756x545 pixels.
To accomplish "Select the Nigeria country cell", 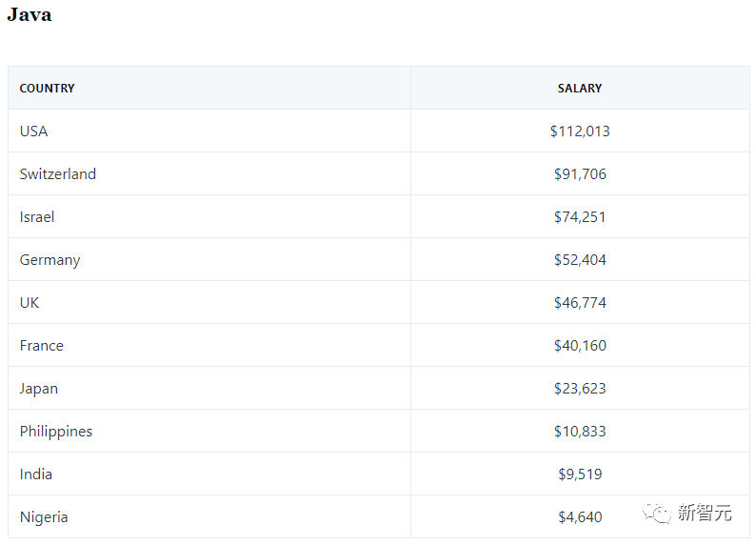I will 44,517.
